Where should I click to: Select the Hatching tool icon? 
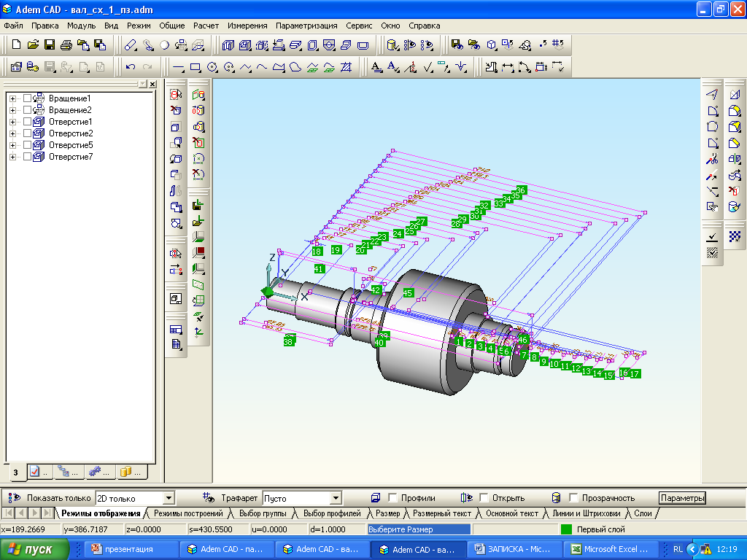click(x=347, y=67)
